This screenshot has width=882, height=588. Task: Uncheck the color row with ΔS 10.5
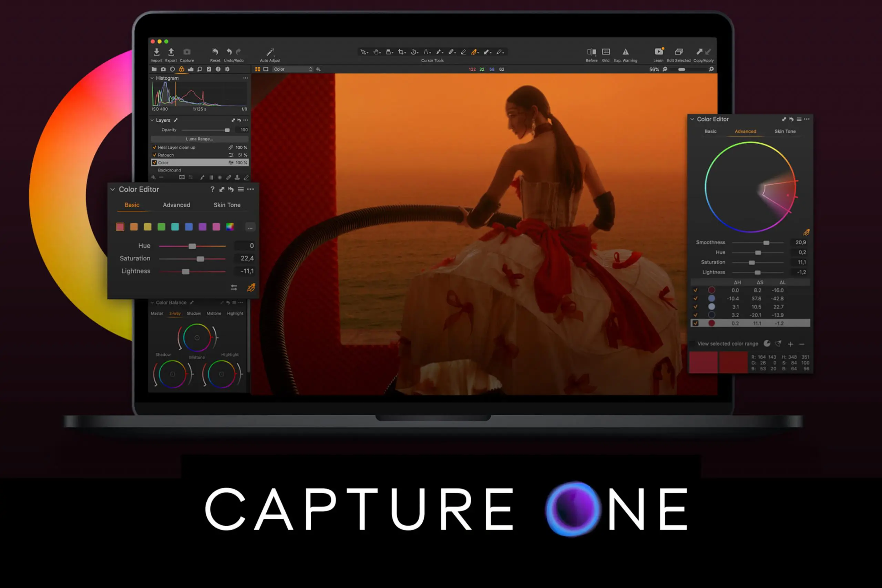[x=696, y=307]
